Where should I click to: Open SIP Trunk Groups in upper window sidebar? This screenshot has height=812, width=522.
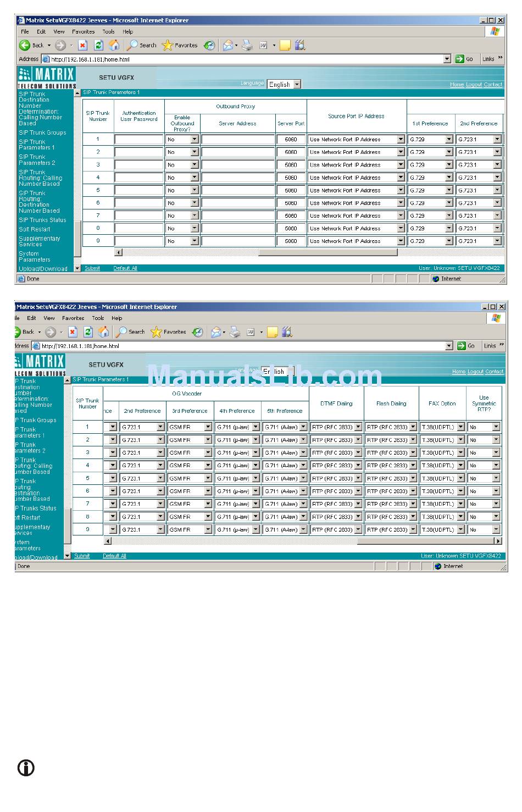(x=42, y=132)
